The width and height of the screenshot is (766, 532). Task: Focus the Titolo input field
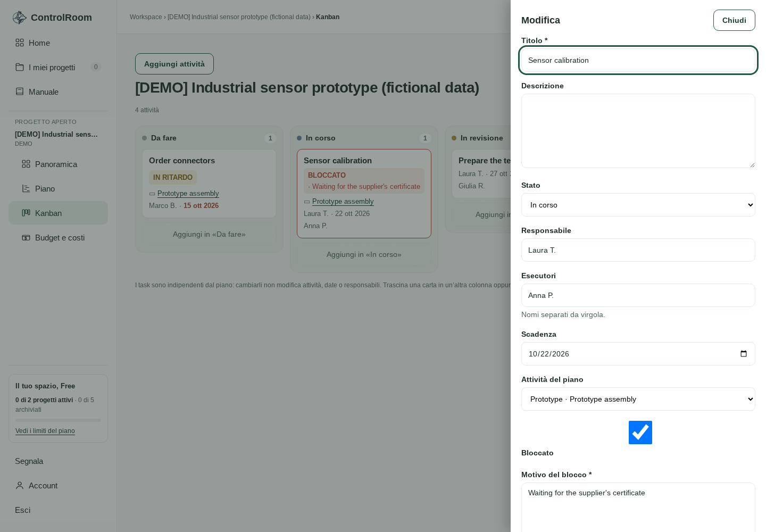[638, 60]
